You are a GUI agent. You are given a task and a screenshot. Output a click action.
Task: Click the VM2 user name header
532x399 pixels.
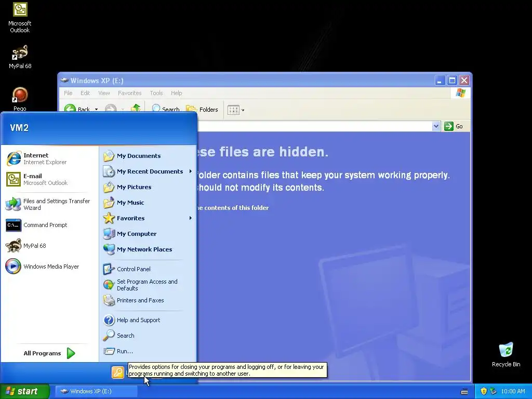coord(19,128)
